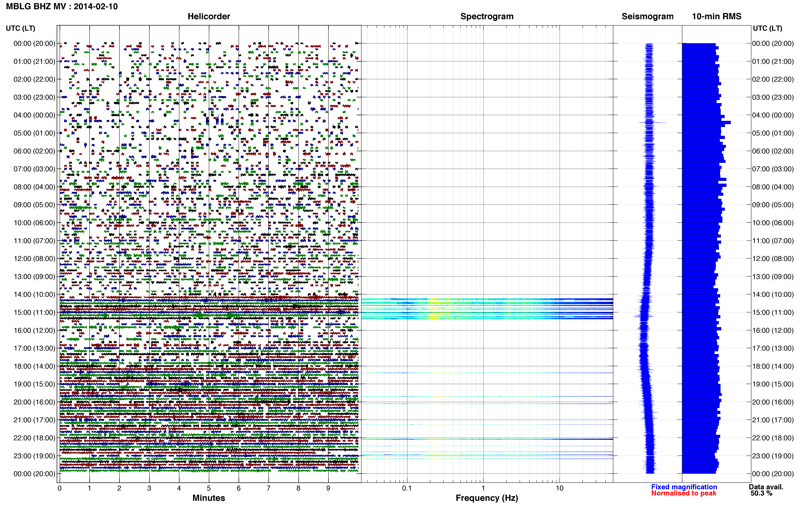Click the left '21:00 (17:00)' time label
Viewport: 812px width, 508px height.
34,420
